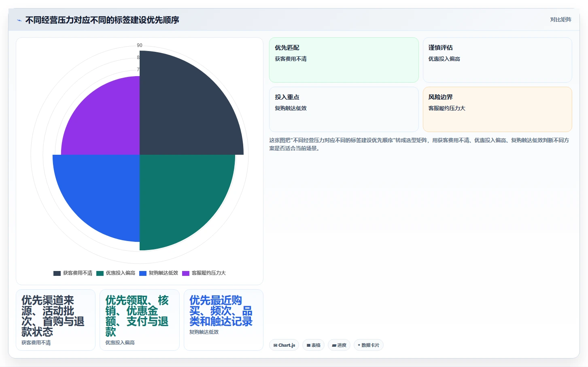Click 复购触达低效 caption under blue card
This screenshot has width=588, height=367.
[x=204, y=332]
